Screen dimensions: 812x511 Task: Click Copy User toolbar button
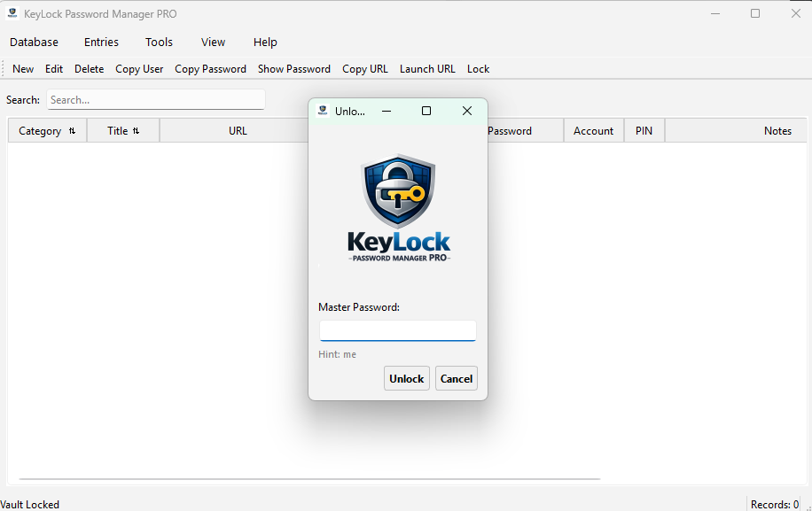pos(139,69)
